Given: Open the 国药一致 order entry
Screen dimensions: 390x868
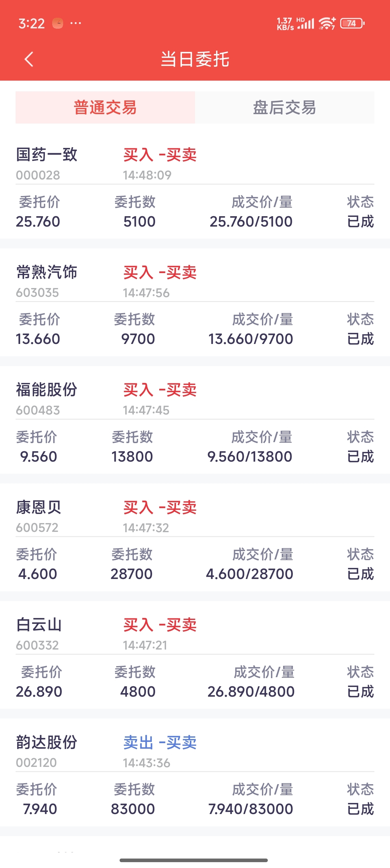Looking at the screenshot, I should 195,187.
